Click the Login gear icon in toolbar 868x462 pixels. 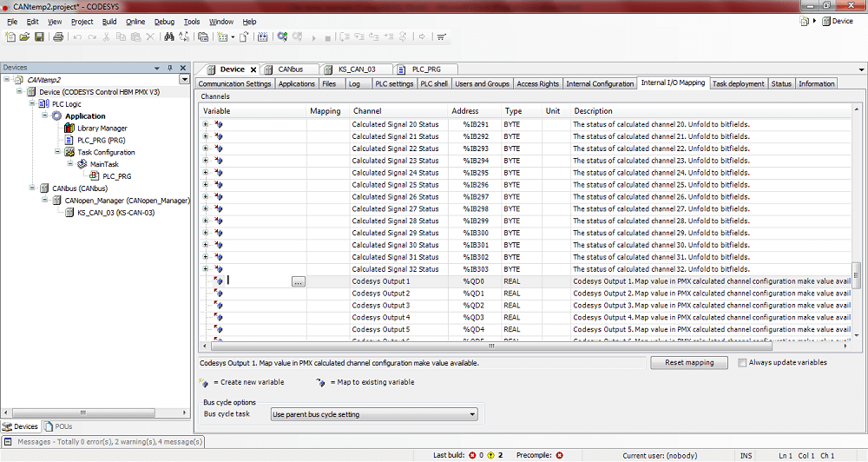click(x=282, y=36)
